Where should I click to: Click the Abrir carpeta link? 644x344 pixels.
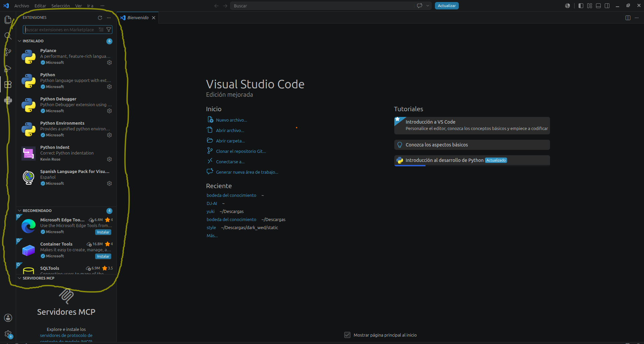[230, 141]
